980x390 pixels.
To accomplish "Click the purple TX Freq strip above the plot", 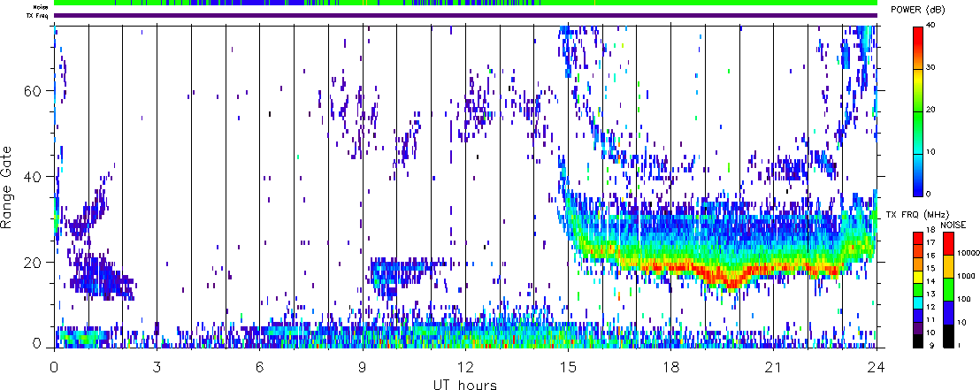I will tap(465, 15).
